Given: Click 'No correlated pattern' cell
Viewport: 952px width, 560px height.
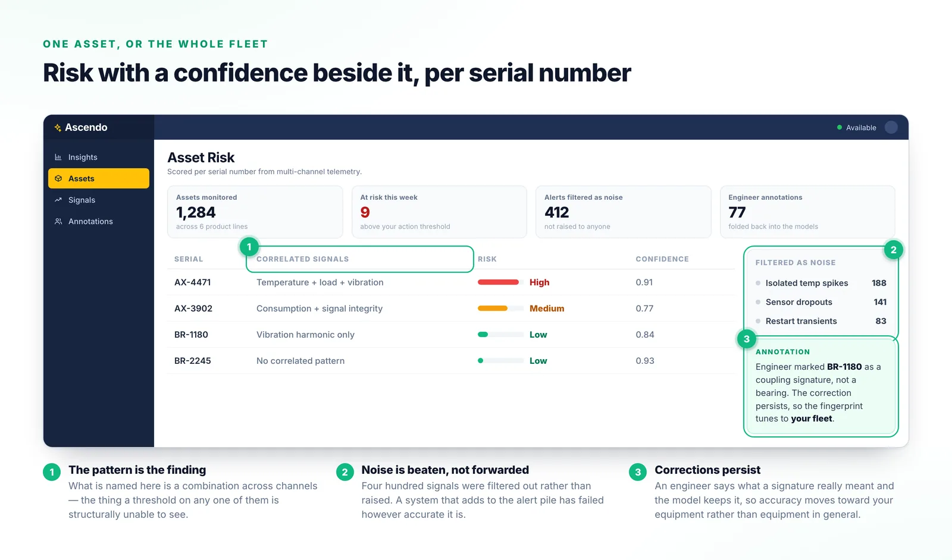Looking at the screenshot, I should [x=300, y=361].
